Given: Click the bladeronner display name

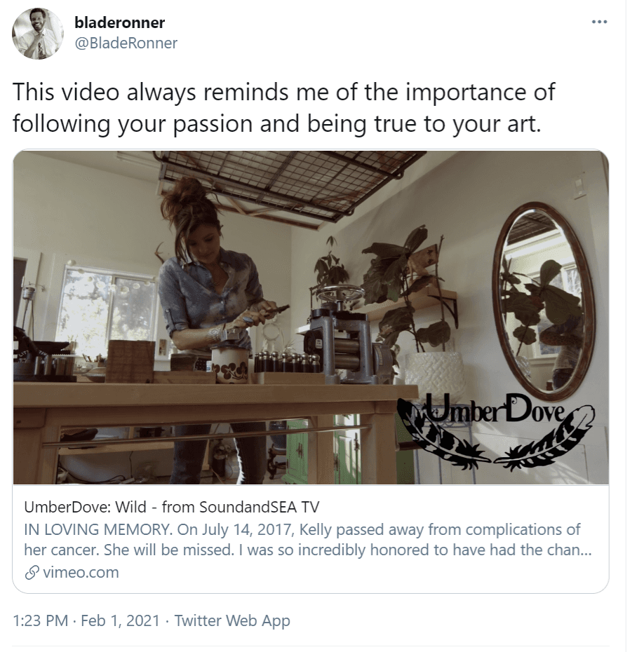Looking at the screenshot, I should pos(119,22).
